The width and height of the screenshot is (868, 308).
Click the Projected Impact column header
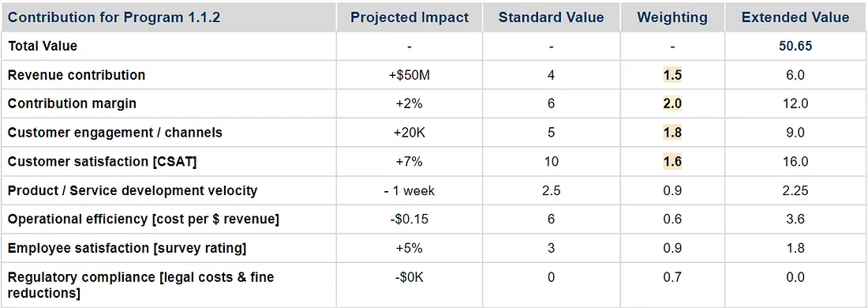410,17
